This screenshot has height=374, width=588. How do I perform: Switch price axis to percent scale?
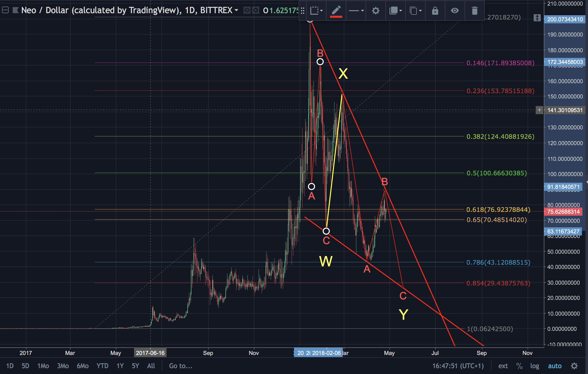pos(519,366)
